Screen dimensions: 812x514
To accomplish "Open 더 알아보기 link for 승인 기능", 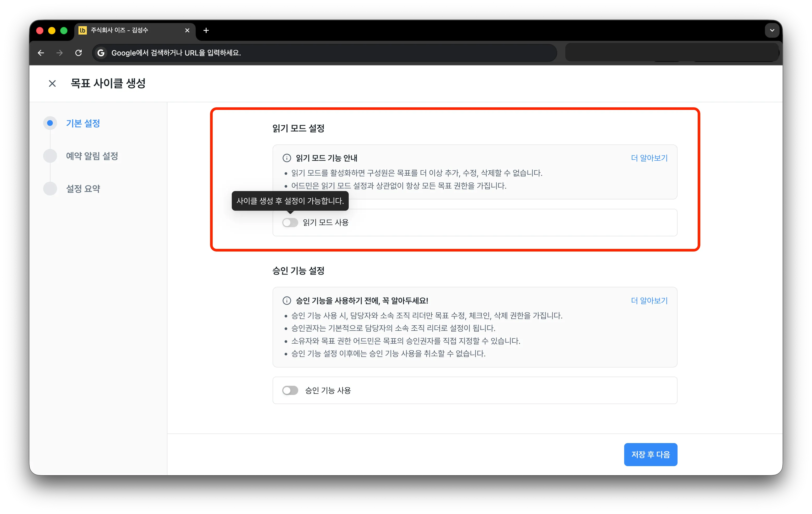I will [649, 300].
